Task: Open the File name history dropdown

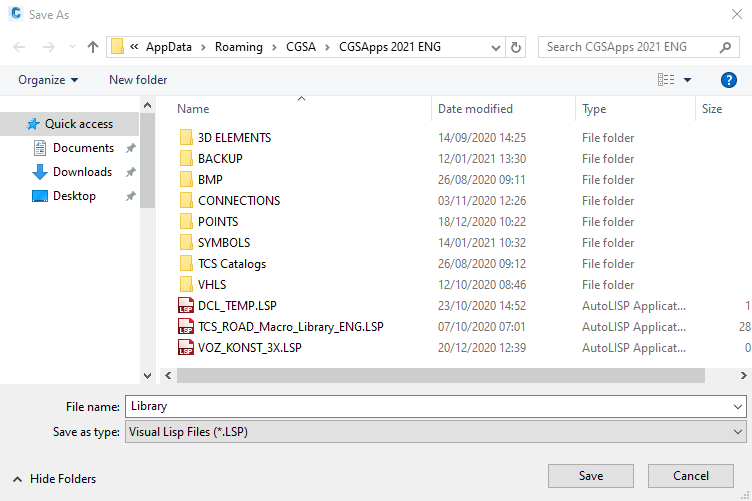Action: click(738, 407)
